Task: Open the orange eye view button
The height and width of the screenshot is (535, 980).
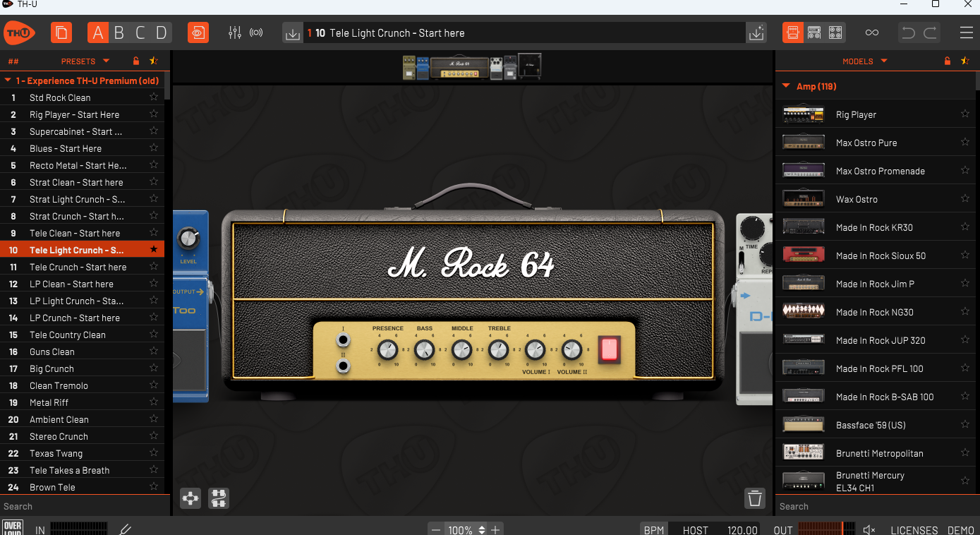Action: 198,32
